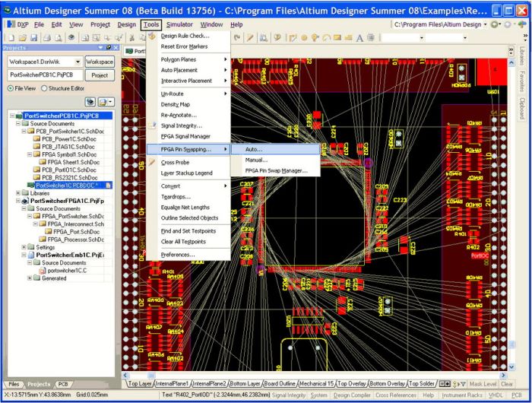Click the Interactive Routing tool icon
The height and width of the screenshot is (403, 532).
click(x=293, y=38)
